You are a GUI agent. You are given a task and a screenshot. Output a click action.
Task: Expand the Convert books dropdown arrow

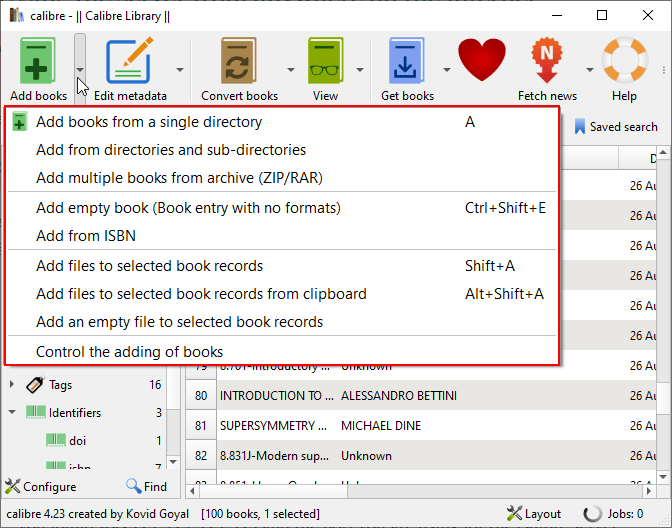291,69
